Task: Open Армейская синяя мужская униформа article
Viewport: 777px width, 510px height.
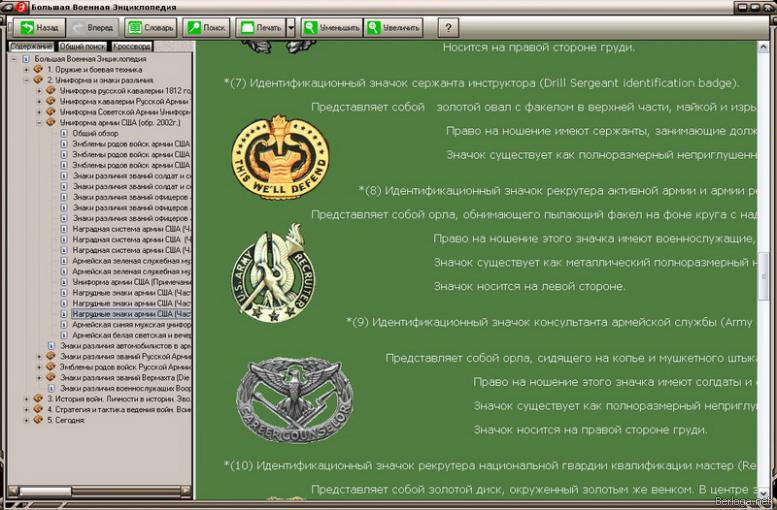Action: pyautogui.click(x=131, y=325)
